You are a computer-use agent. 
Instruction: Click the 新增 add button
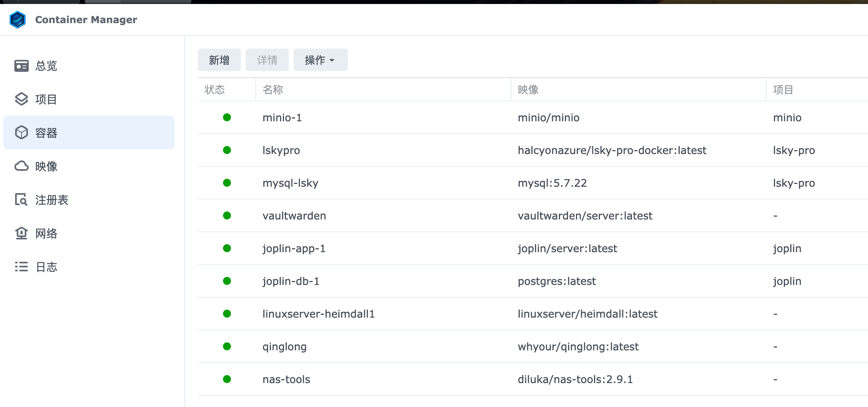(219, 60)
